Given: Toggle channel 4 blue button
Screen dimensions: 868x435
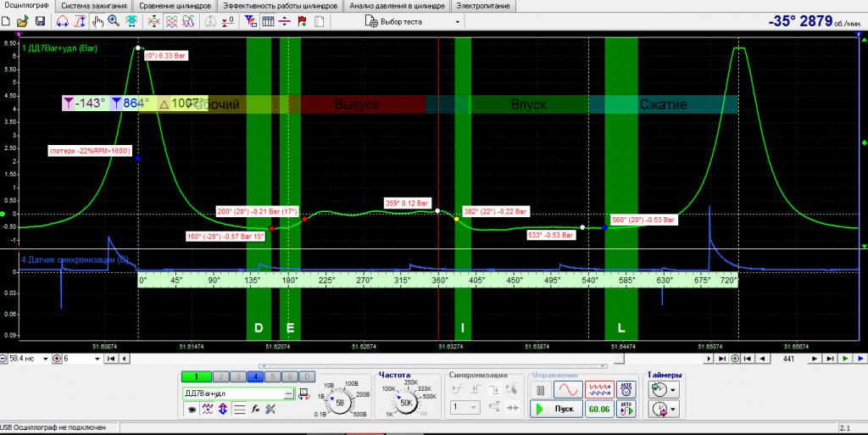Looking at the screenshot, I should pyautogui.click(x=255, y=376).
